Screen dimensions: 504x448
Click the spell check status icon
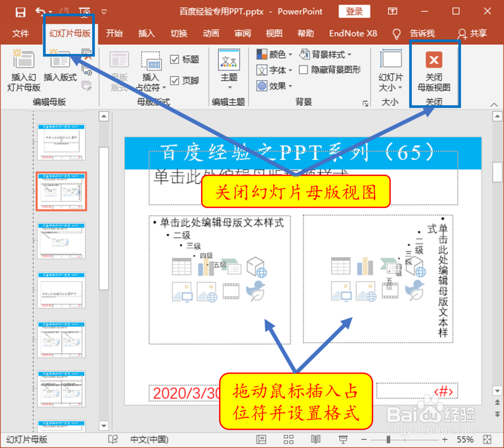pyautogui.click(x=113, y=439)
